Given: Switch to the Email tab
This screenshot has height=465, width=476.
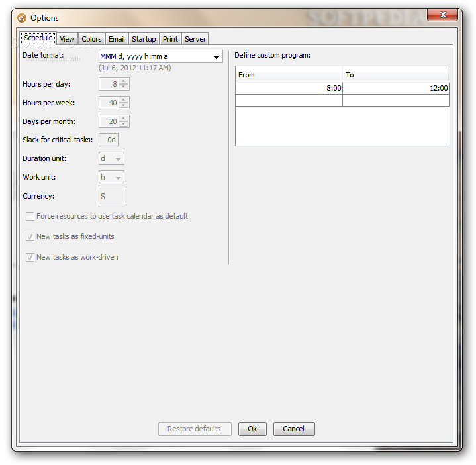Looking at the screenshot, I should [117, 39].
